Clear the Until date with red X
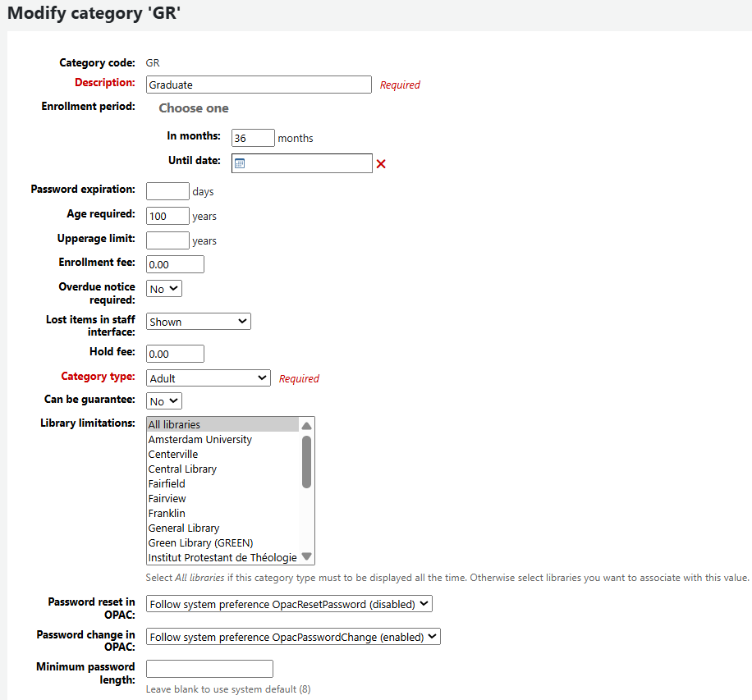 (381, 164)
